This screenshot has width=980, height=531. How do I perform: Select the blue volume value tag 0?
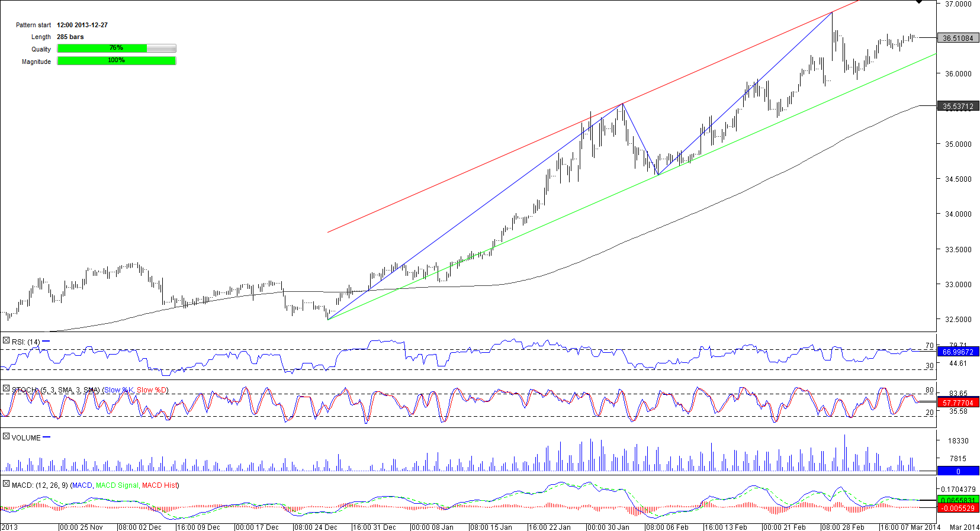(958, 471)
